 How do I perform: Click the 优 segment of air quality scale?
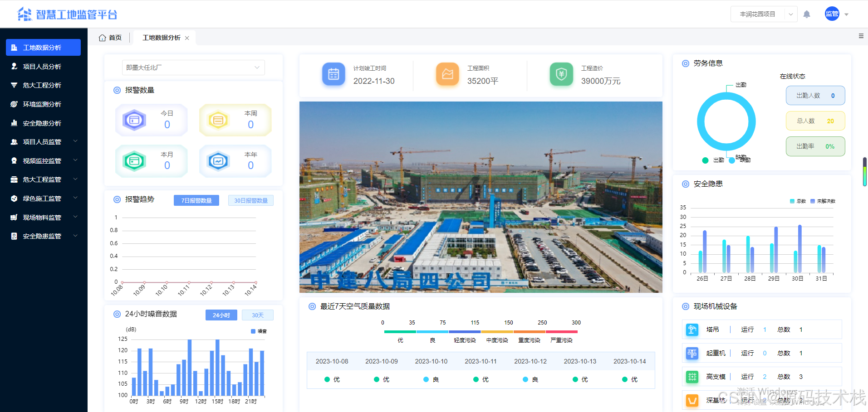(400, 332)
